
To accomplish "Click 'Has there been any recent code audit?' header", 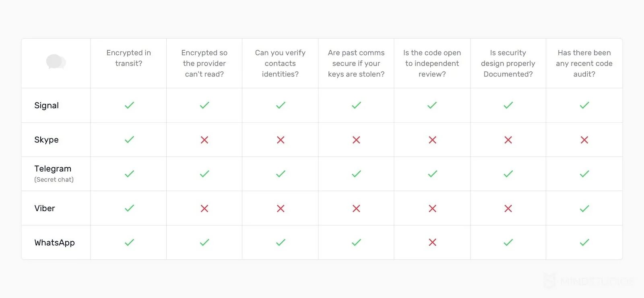I will (x=584, y=63).
